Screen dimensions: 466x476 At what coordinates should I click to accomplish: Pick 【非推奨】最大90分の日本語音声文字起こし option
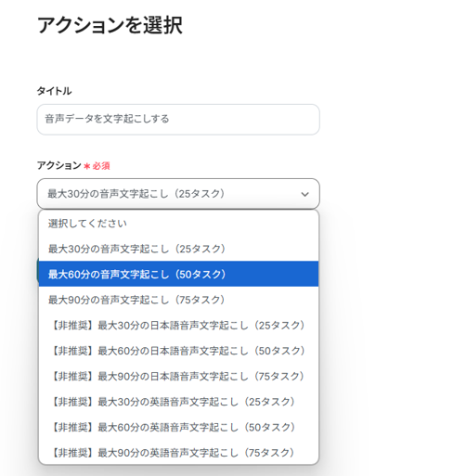coord(178,376)
